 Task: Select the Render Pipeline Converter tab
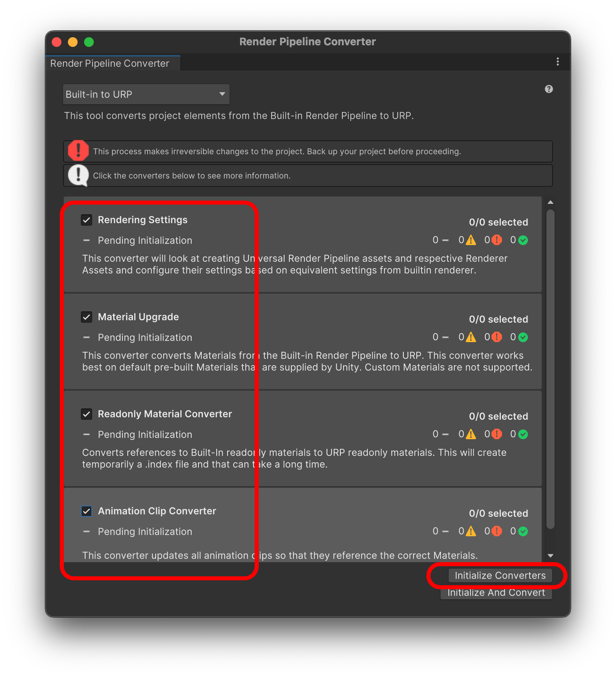[112, 63]
